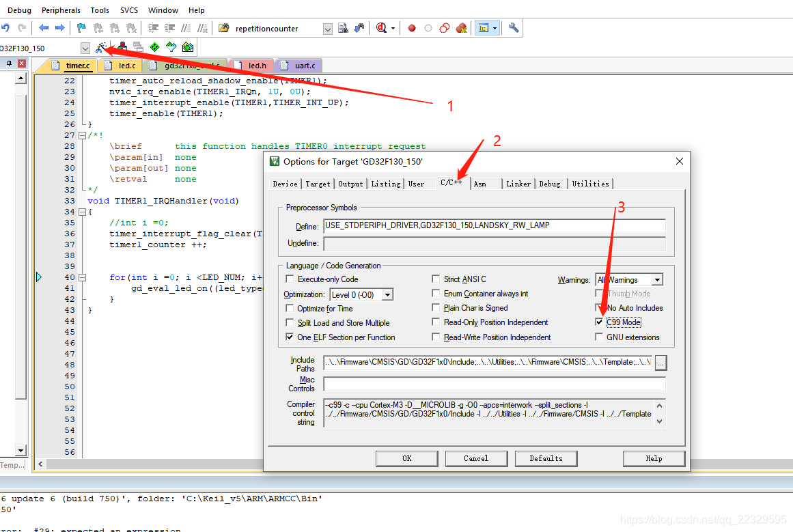Navigate backwards with the blue left arrow
793x532 pixels.
coord(44,28)
